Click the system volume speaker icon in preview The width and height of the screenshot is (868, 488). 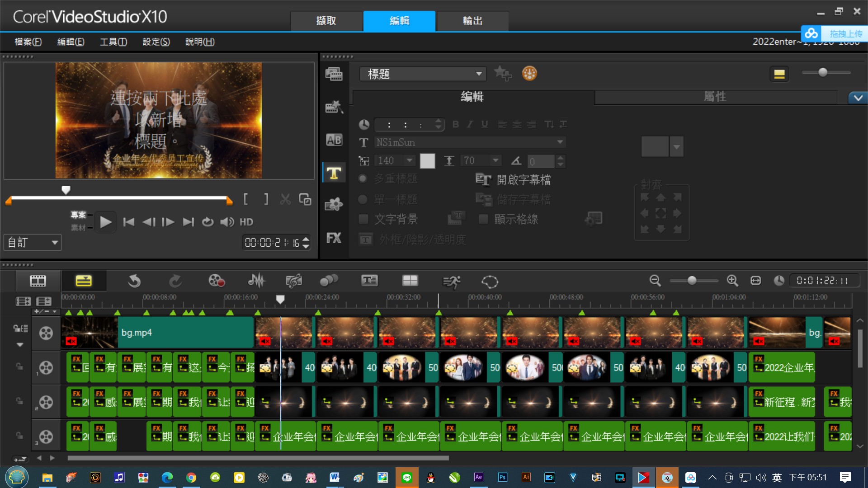click(x=227, y=222)
